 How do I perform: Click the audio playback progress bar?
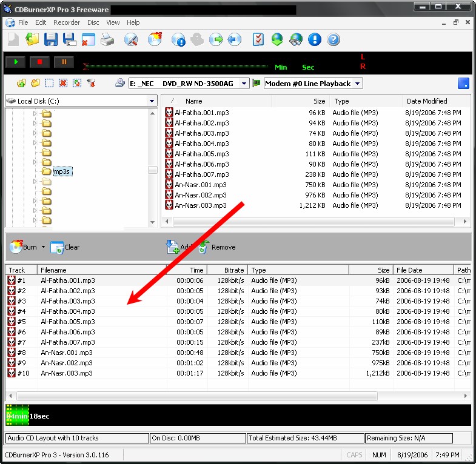[x=175, y=67]
